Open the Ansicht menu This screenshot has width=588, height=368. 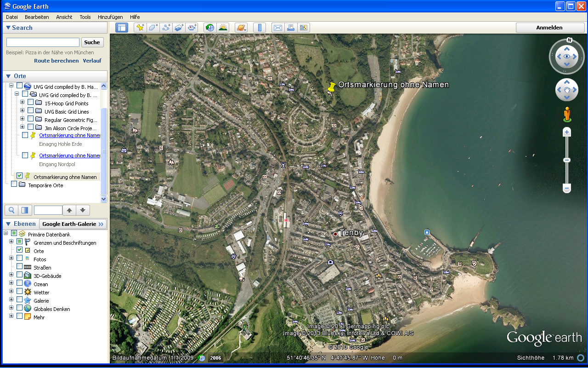64,17
